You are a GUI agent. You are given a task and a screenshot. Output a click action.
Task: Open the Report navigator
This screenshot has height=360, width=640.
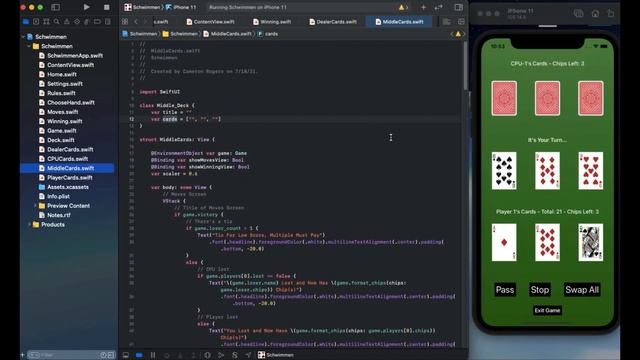107,22
